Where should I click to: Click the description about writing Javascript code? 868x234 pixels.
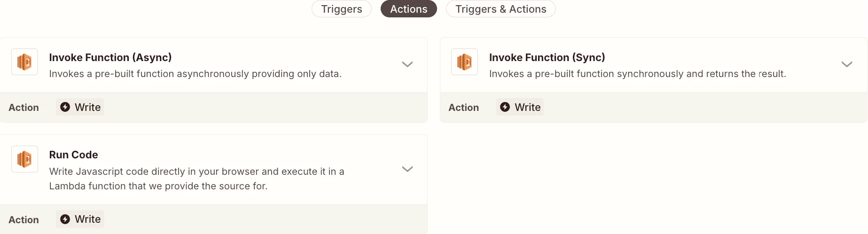pos(196,179)
